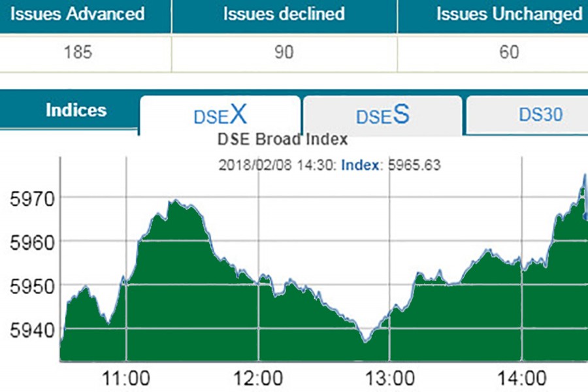This screenshot has height=392, width=588.
Task: Click the 2018/02/08 14:30 timestamp text
Action: tap(275, 165)
